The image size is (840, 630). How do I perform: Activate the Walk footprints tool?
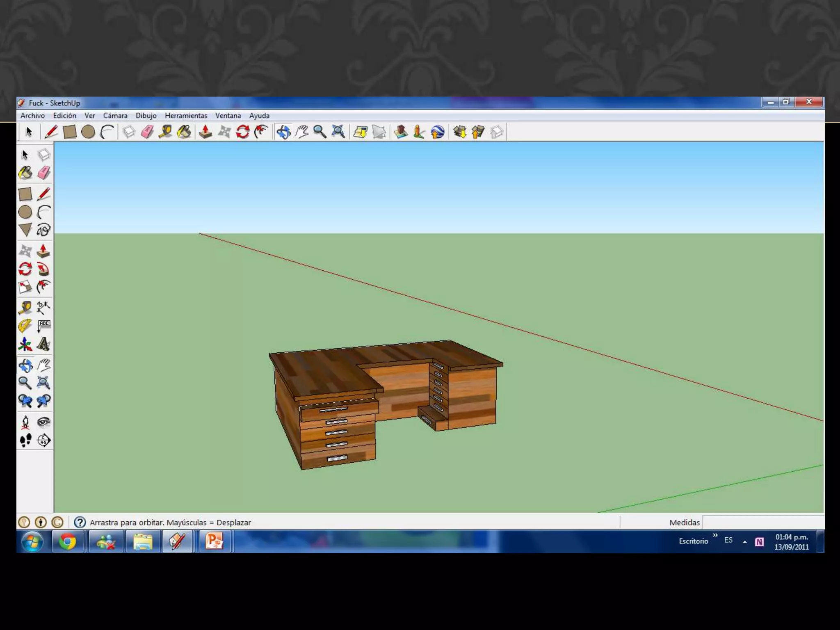coord(25,441)
